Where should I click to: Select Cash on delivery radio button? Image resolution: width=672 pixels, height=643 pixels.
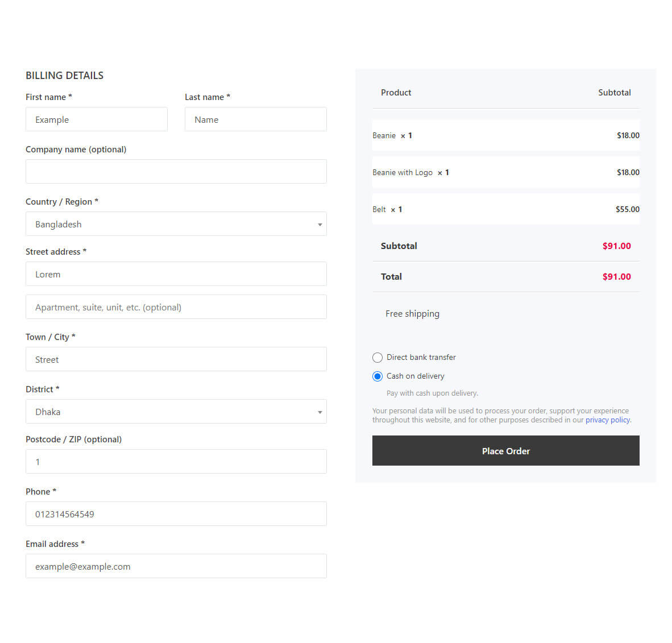coord(377,376)
